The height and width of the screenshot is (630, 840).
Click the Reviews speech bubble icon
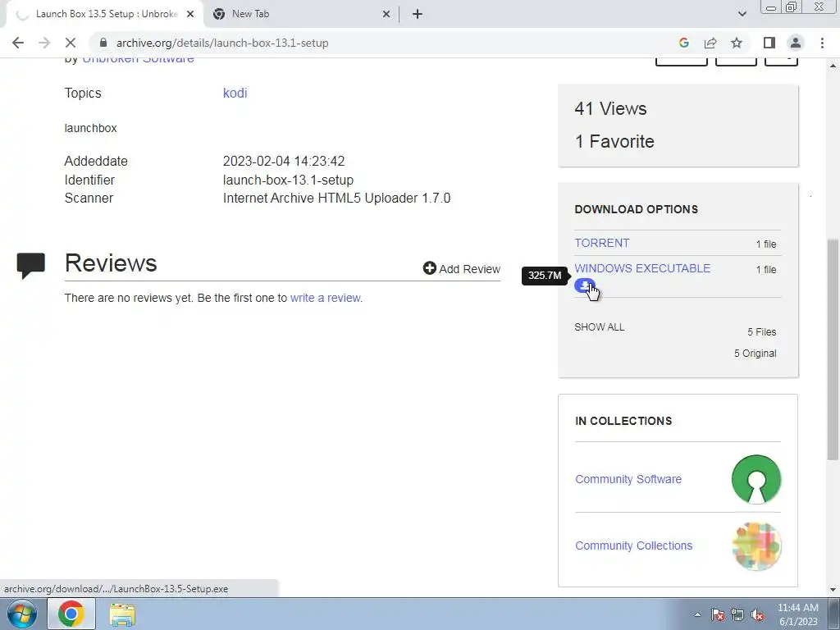(x=30, y=265)
